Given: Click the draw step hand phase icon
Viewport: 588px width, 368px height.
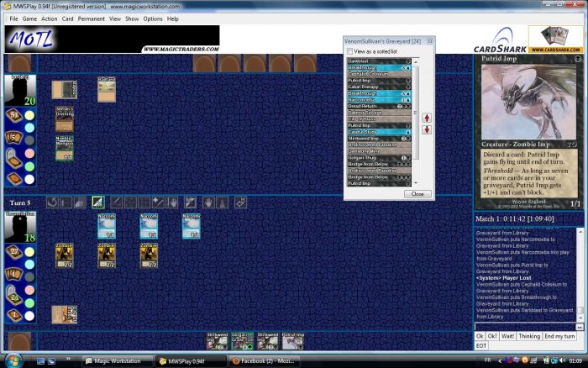Looking at the screenshot, I should [x=79, y=202].
